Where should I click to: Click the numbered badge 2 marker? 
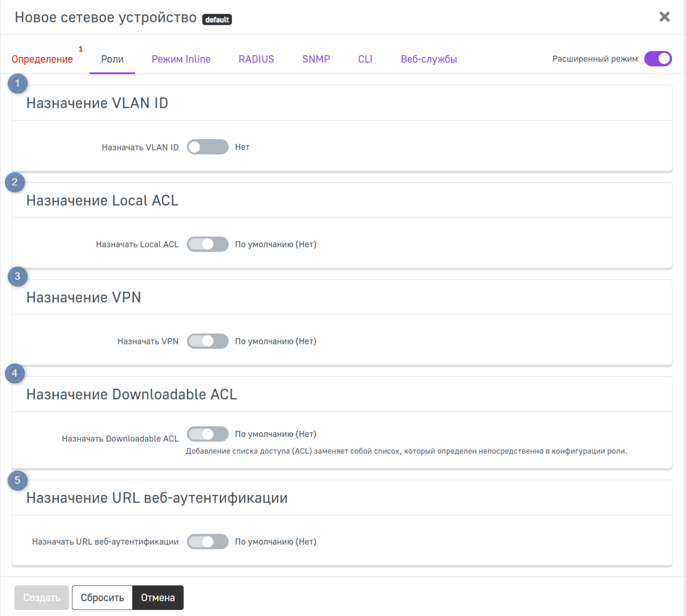point(15,182)
